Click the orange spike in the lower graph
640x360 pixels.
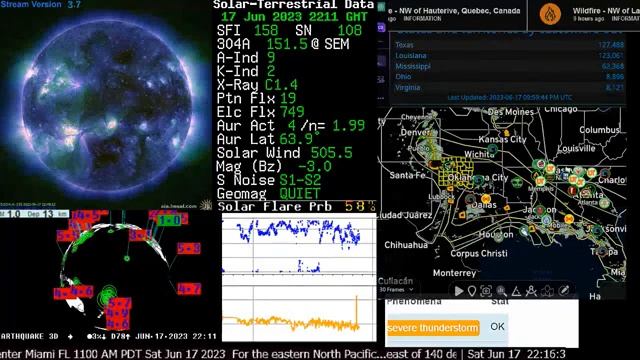[x=357, y=310]
